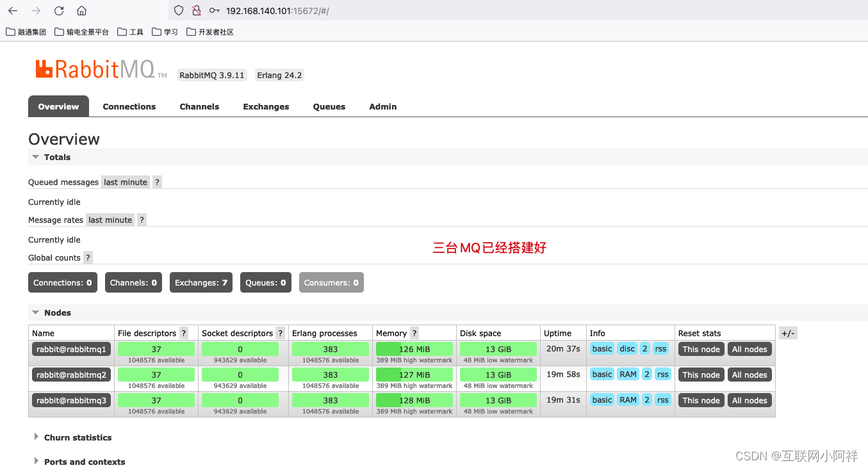
Task: Open the 融通集团 bookmark folder
Action: (26, 31)
